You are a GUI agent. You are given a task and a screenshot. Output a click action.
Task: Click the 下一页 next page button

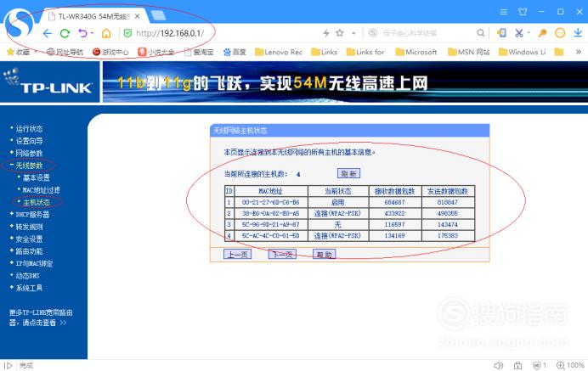282,255
